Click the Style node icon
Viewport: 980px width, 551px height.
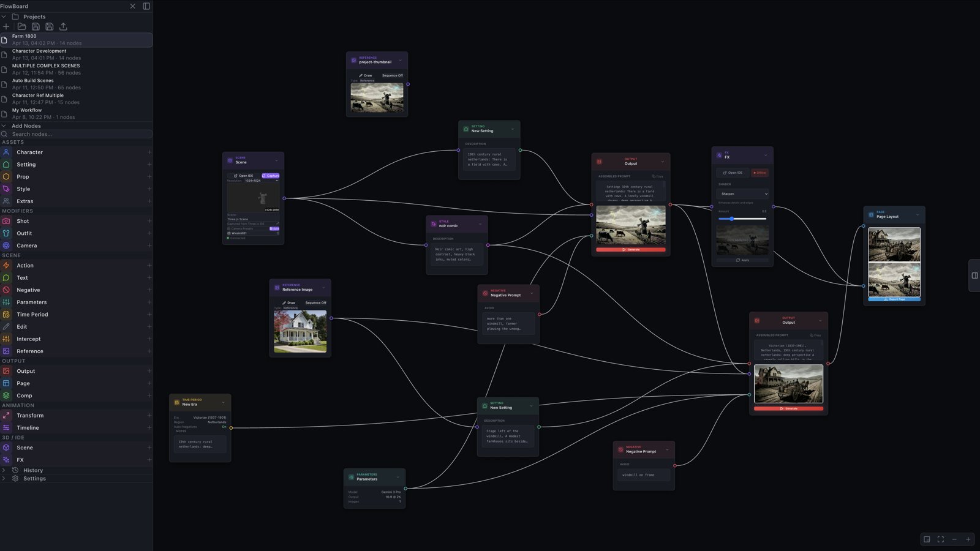pyautogui.click(x=6, y=189)
